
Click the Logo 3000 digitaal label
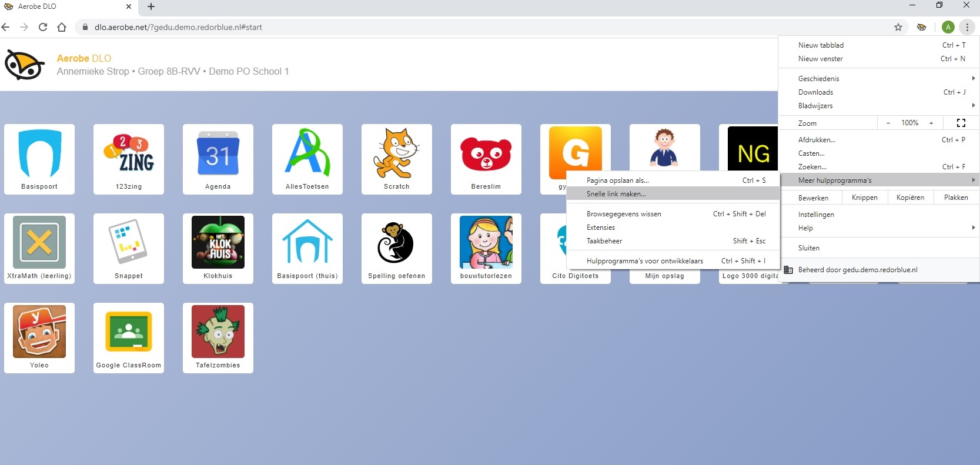tap(750, 276)
